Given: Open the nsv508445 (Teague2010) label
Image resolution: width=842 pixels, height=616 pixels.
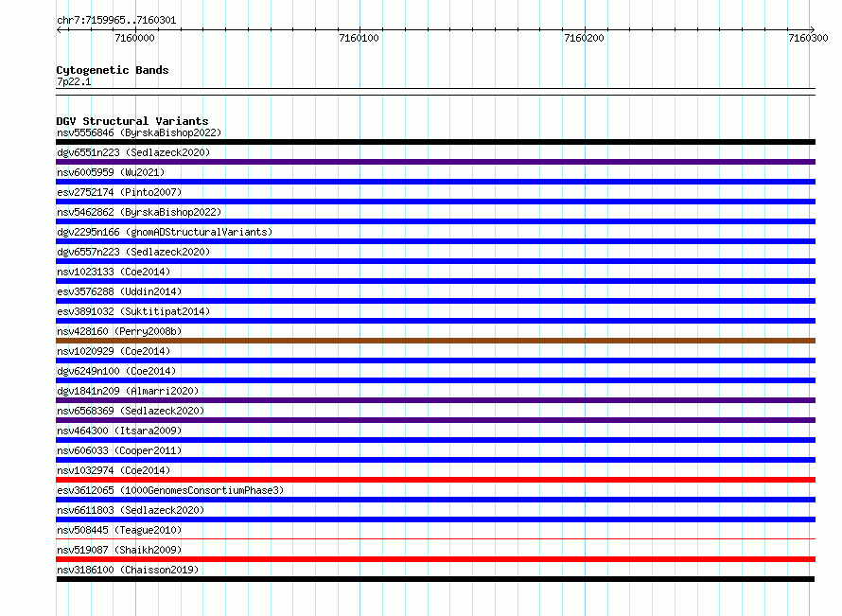Looking at the screenshot, I should point(119,530).
